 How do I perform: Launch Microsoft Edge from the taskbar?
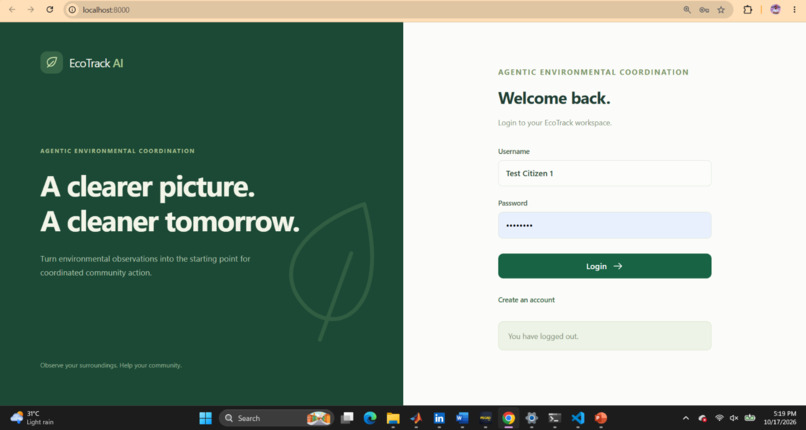[x=370, y=418]
